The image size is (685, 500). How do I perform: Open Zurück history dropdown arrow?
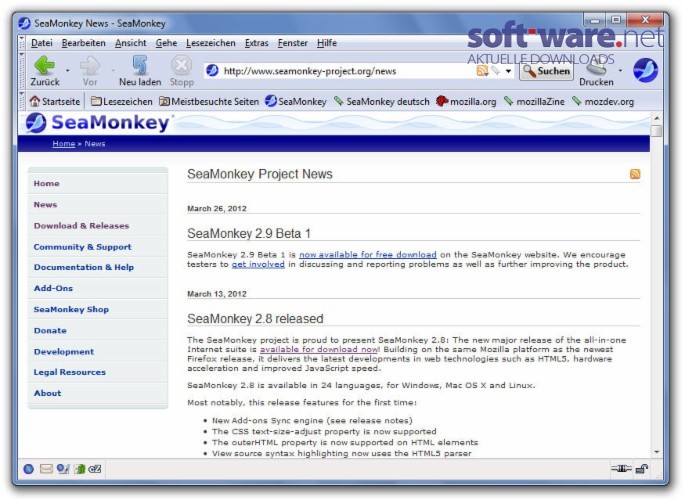(x=68, y=70)
